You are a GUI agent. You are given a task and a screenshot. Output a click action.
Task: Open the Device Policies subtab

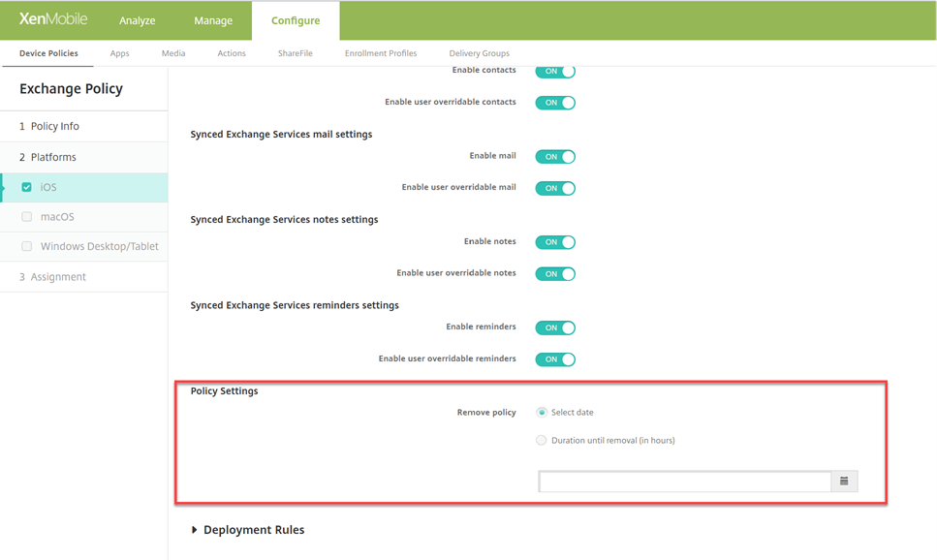click(48, 53)
